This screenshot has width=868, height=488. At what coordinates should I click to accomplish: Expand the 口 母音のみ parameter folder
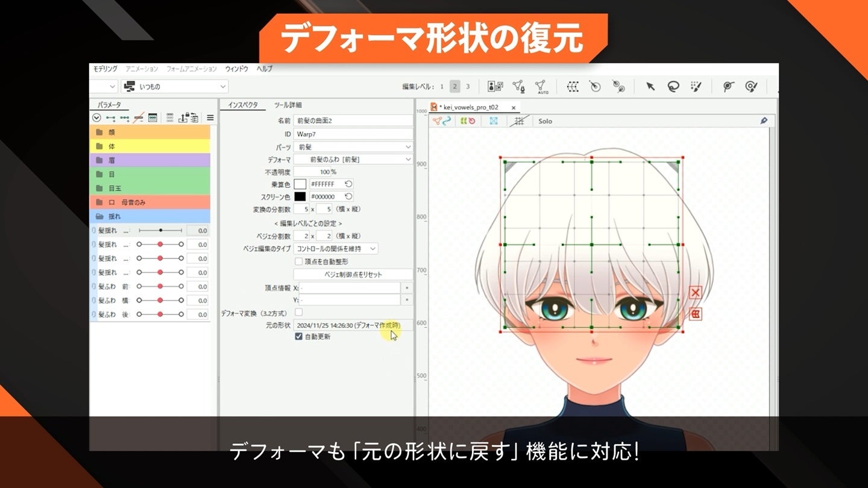[150, 202]
